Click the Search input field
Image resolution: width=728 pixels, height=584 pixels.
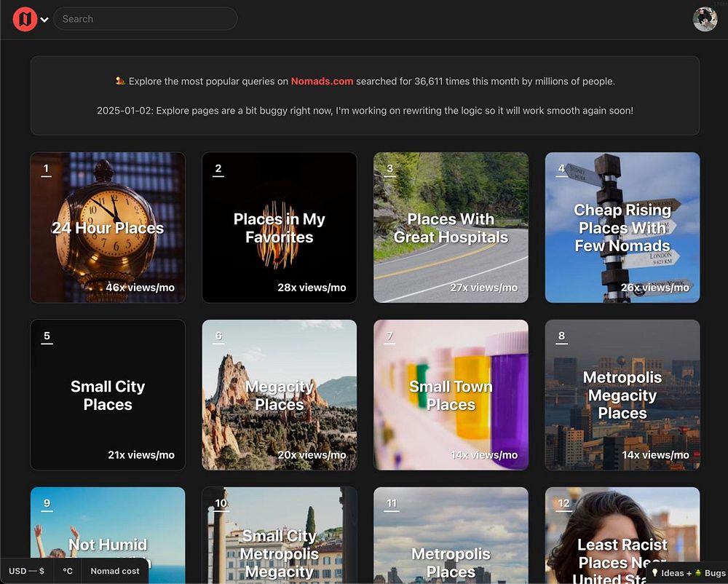click(x=146, y=19)
